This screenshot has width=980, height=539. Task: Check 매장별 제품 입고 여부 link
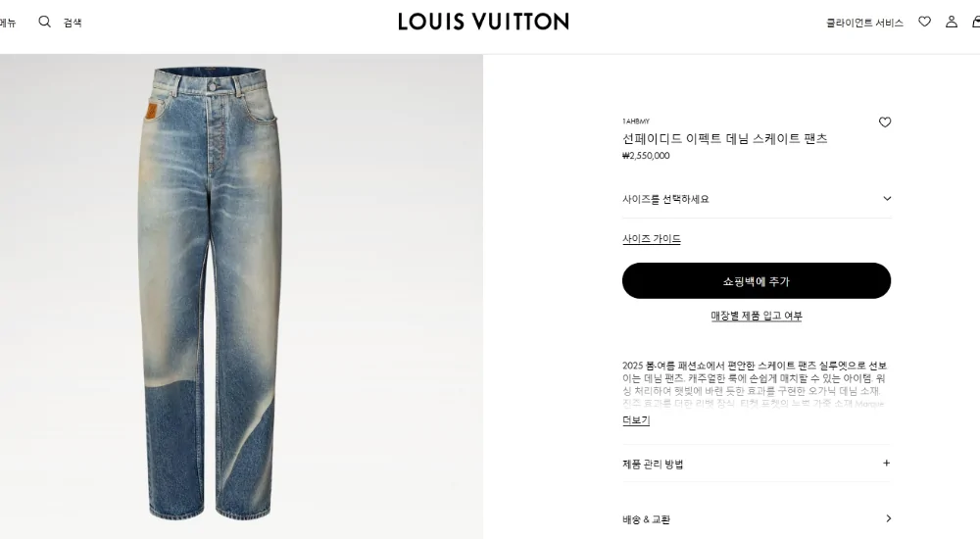[757, 316]
